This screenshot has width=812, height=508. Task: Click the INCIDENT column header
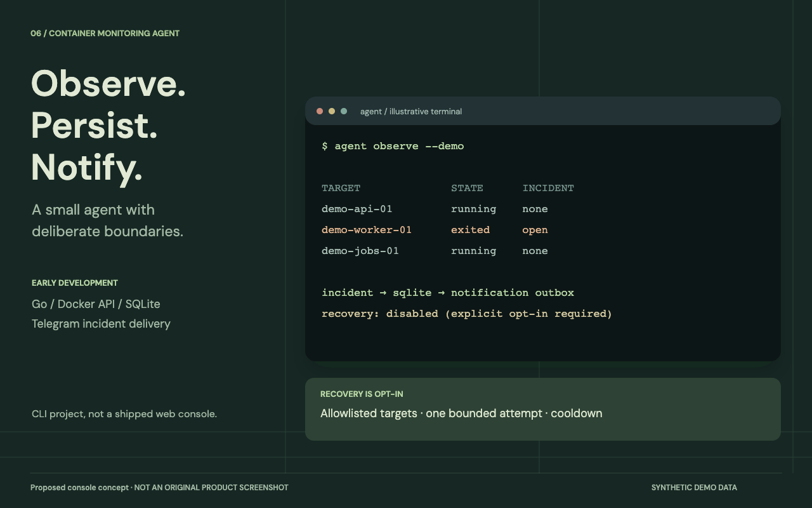[x=548, y=188]
